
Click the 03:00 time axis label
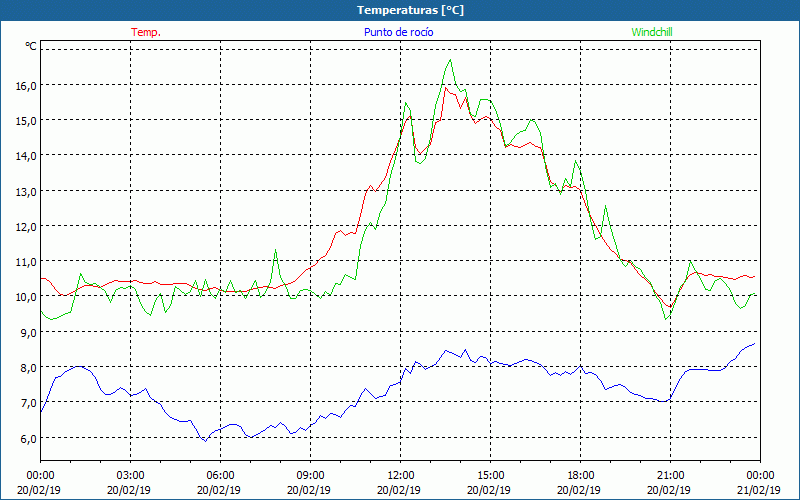coord(130,476)
